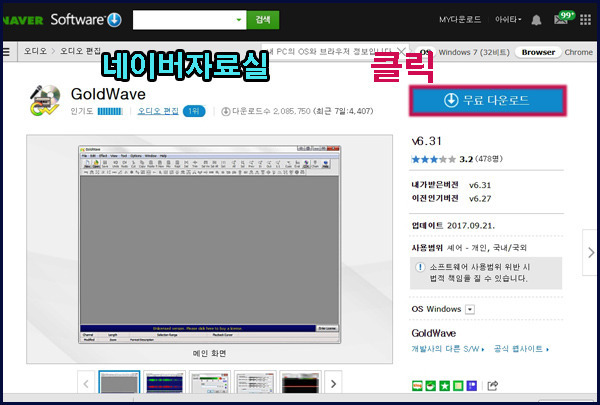Click the GoldWave application icon

pos(45,100)
